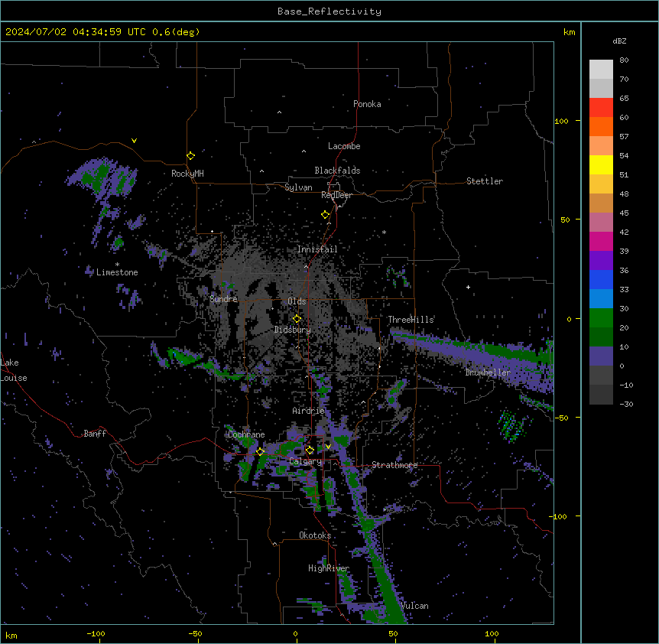Click the 80 value in the dBZ legend

pyautogui.click(x=624, y=60)
